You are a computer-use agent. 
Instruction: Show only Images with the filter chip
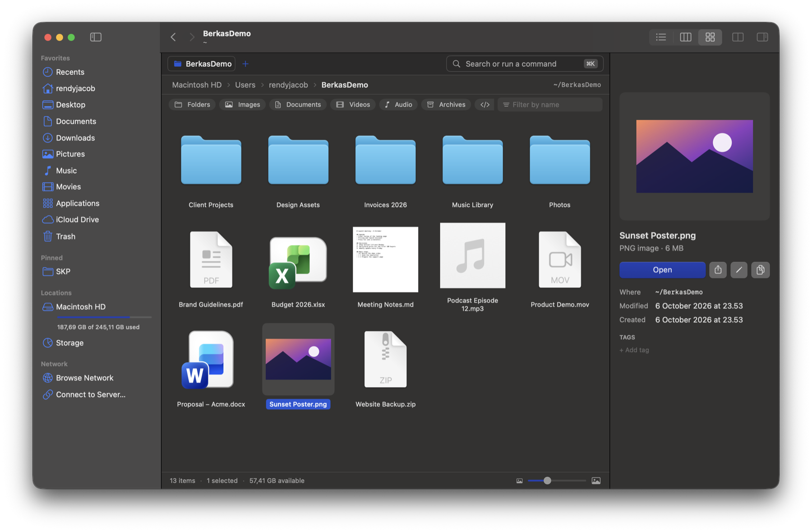click(243, 105)
